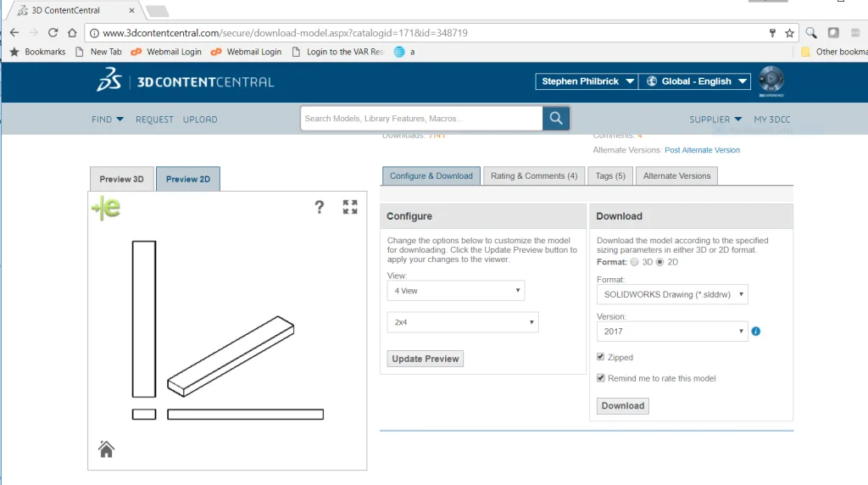Image resolution: width=868 pixels, height=485 pixels.
Task: Open the MY 3DCC page
Action: click(x=771, y=119)
